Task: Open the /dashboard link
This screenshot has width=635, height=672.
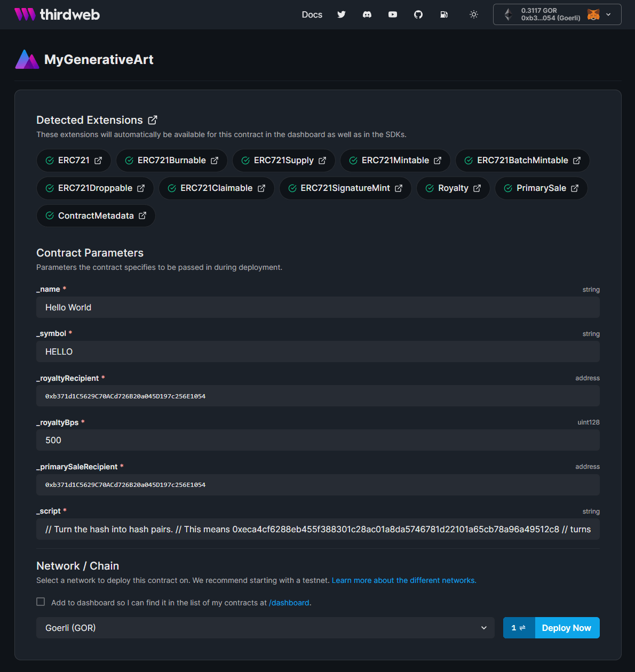Action: 289,602
